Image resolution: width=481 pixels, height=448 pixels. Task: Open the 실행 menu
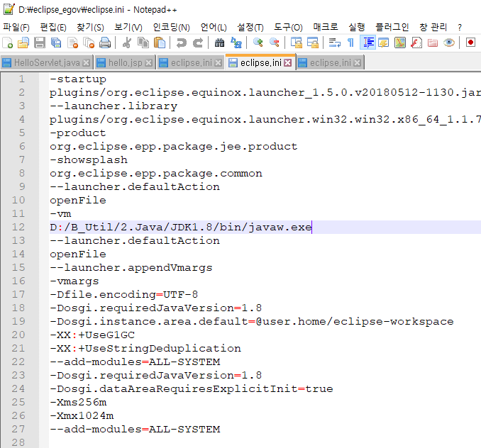[357, 27]
